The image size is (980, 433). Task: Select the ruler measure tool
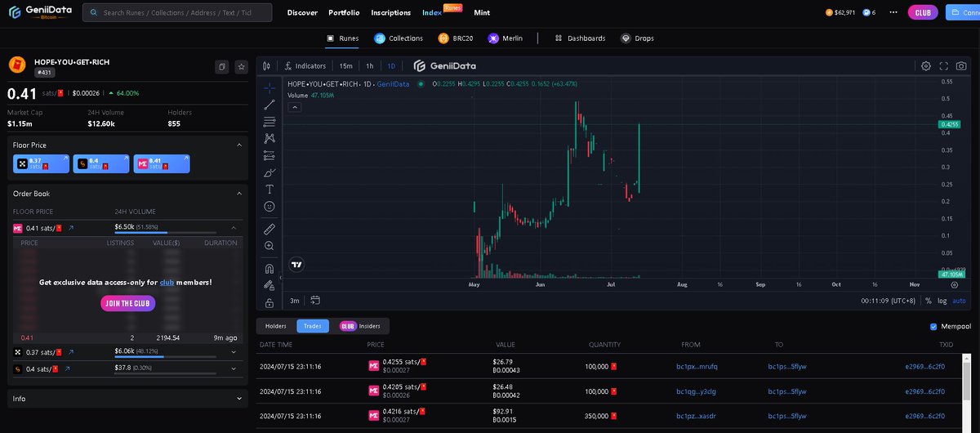tap(269, 229)
